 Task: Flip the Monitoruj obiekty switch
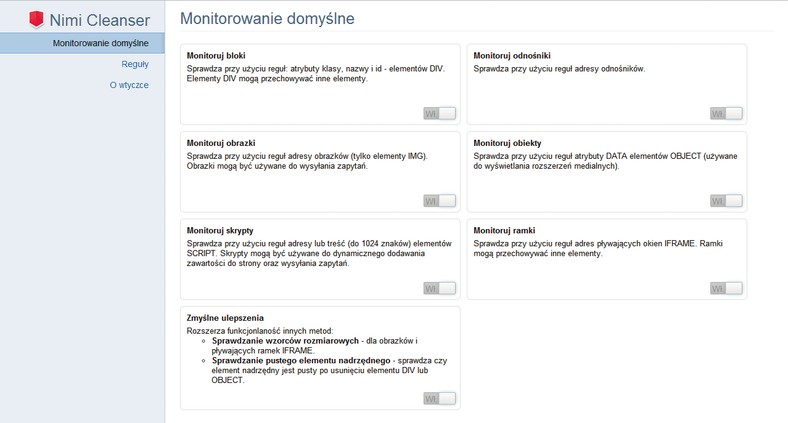click(726, 201)
